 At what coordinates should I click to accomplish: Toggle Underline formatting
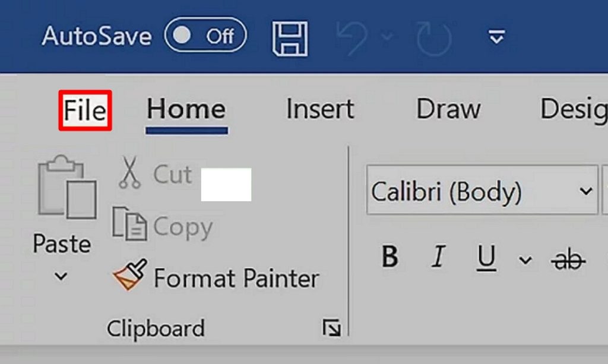coord(486,258)
